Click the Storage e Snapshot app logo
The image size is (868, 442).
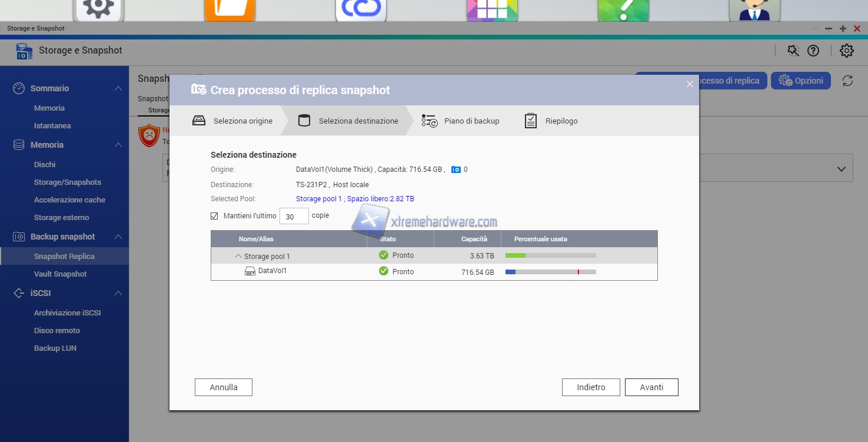tap(24, 51)
